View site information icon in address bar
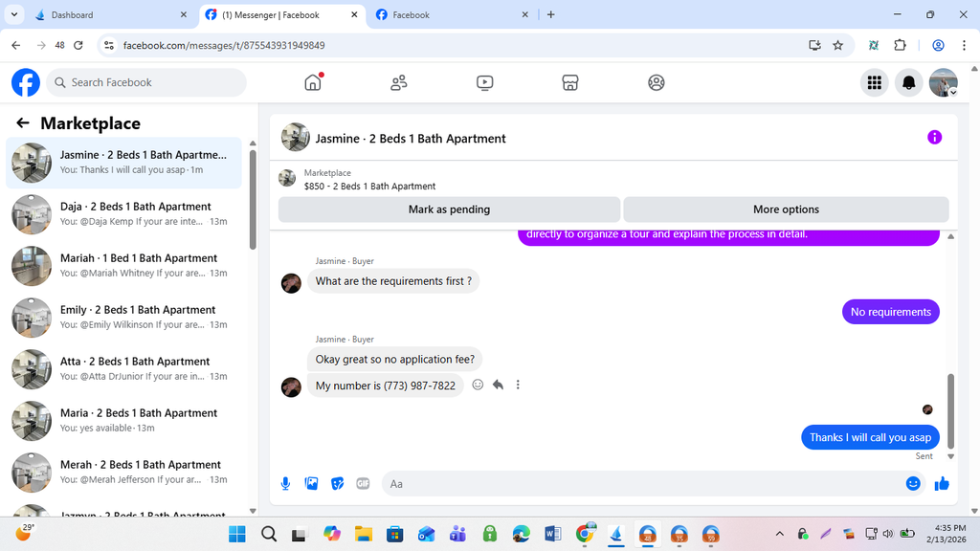The width and height of the screenshot is (980, 551). [x=109, y=45]
